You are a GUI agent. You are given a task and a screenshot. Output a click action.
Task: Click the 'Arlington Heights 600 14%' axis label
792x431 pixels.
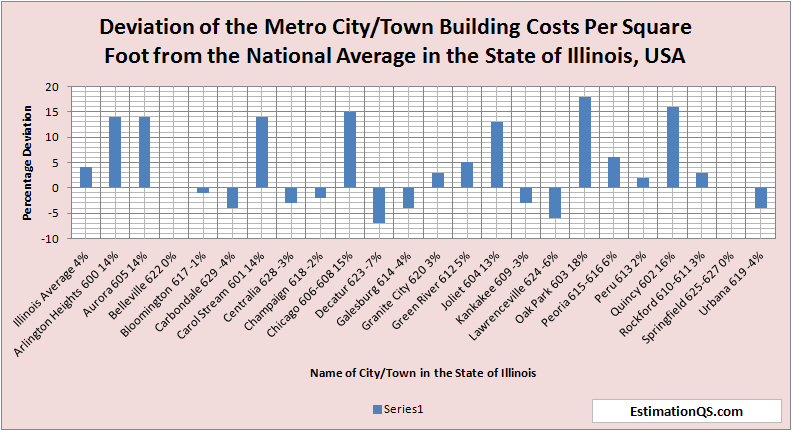(x=66, y=303)
